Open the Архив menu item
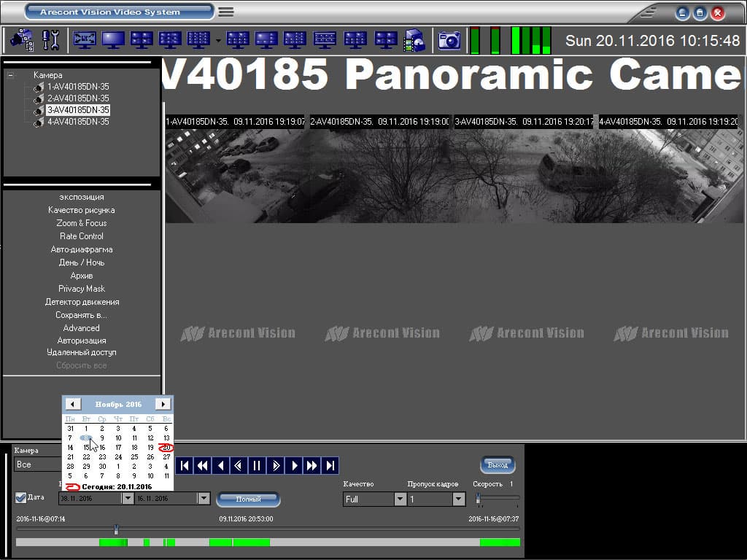747x560 pixels. (x=82, y=276)
